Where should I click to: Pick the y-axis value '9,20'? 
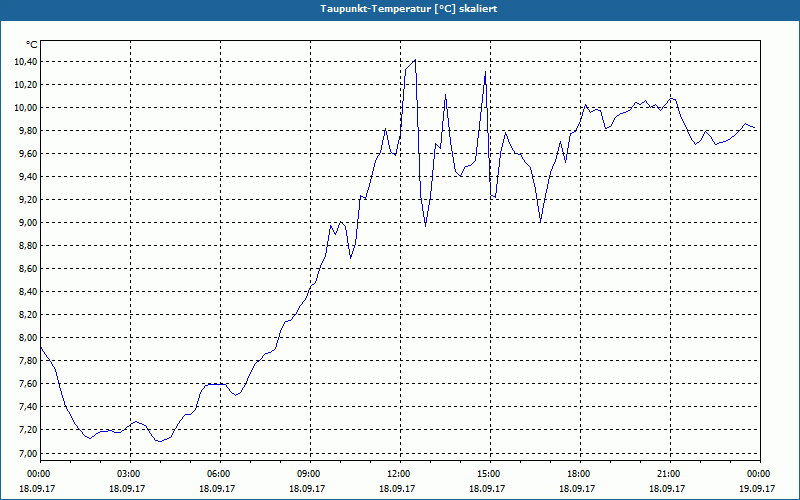pos(29,199)
